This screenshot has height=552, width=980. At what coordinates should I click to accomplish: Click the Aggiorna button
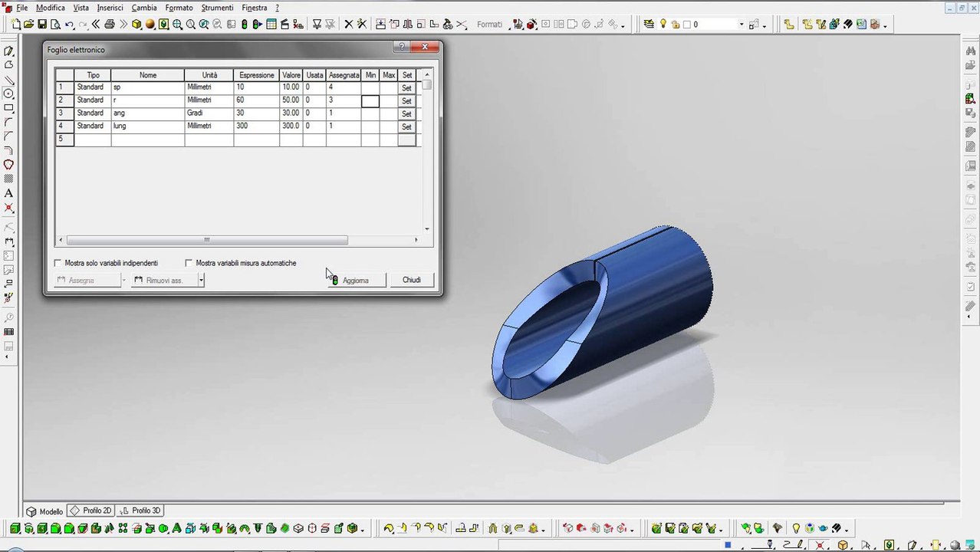(356, 280)
